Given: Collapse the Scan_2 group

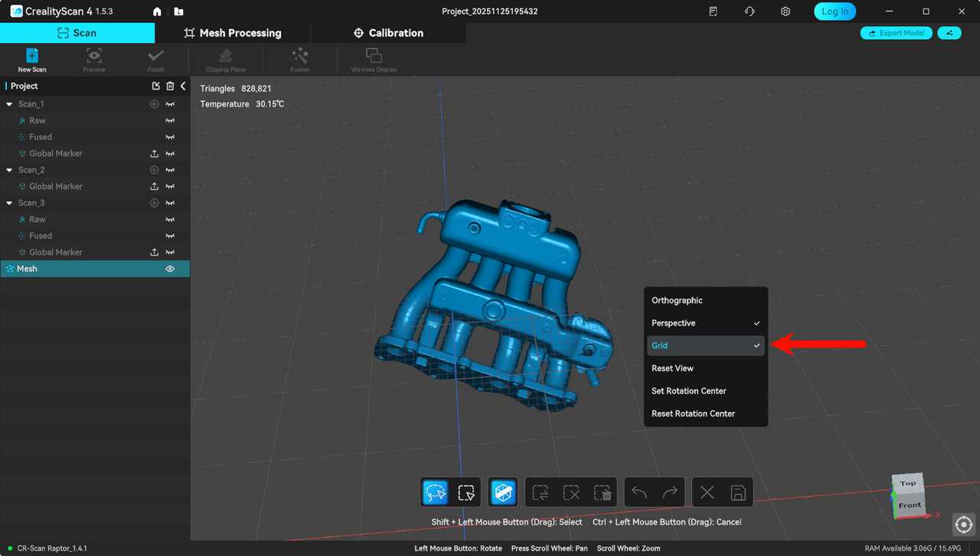Looking at the screenshot, I should click(8, 169).
